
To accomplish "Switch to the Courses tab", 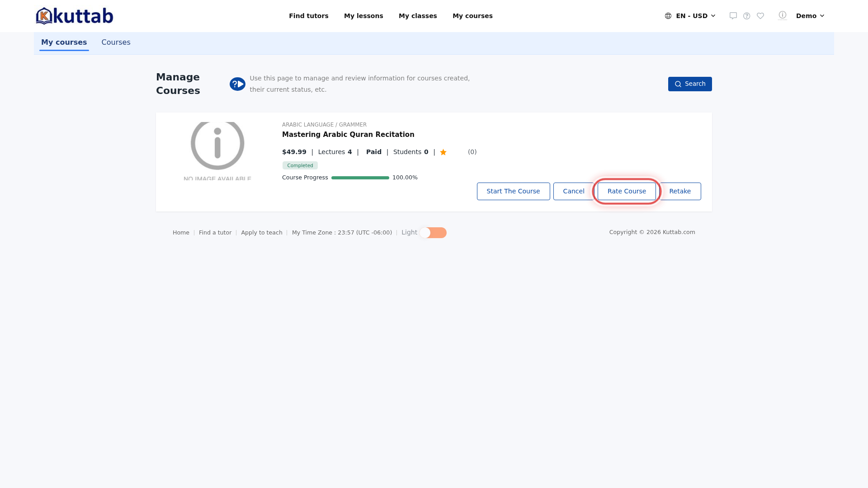I will [116, 42].
